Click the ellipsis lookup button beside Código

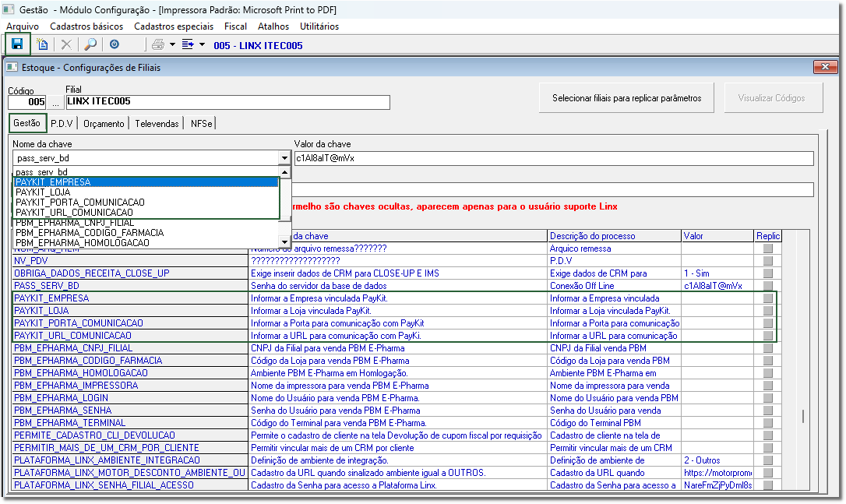coord(55,102)
